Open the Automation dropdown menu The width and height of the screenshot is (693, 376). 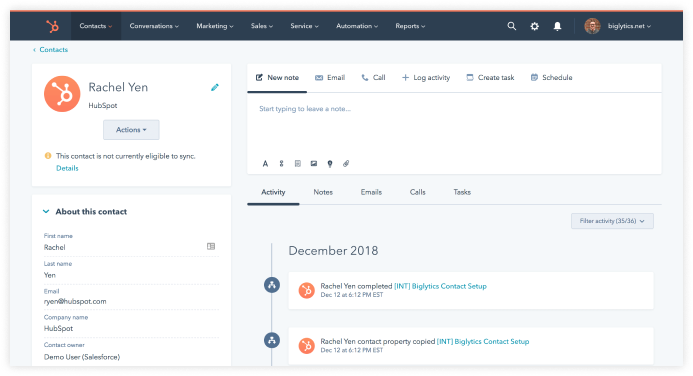click(x=357, y=26)
